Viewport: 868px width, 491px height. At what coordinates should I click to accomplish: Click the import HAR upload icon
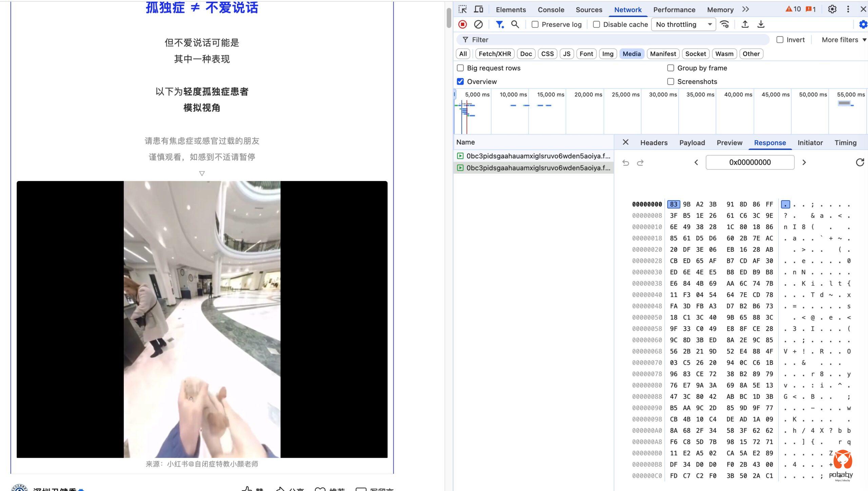click(x=745, y=24)
